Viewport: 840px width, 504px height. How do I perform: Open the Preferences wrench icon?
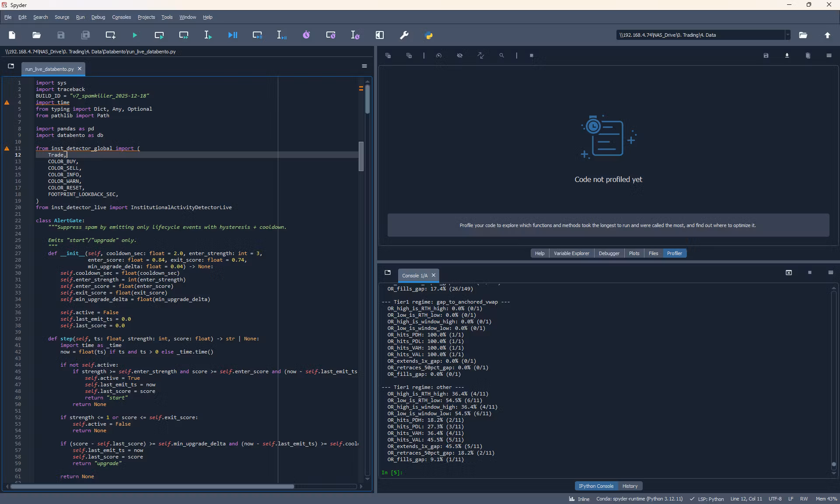[x=404, y=35]
